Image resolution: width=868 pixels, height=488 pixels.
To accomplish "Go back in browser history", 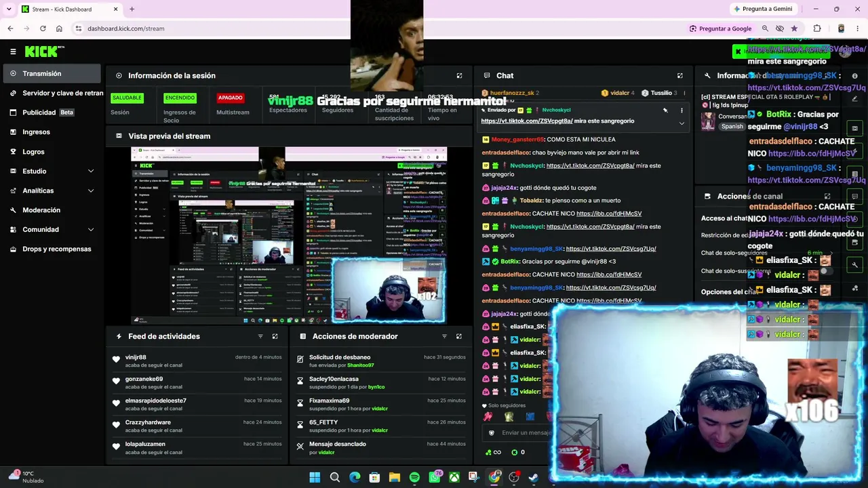I will [10, 28].
